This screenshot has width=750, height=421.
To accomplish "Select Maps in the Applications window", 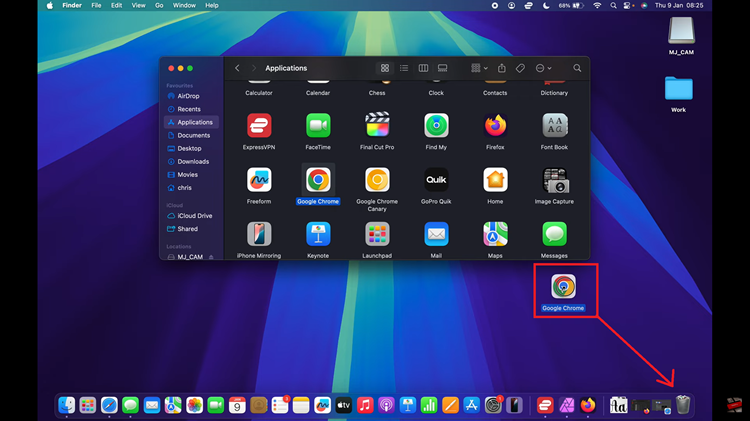I will click(x=495, y=234).
